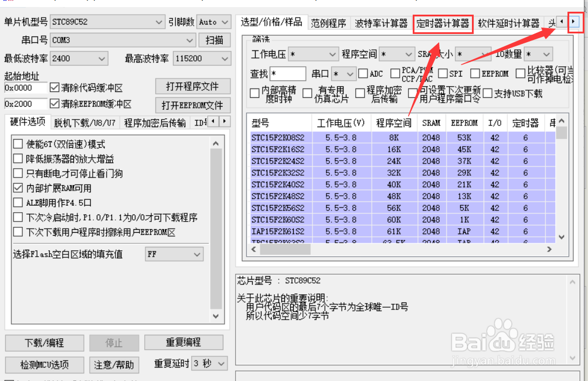The height and width of the screenshot is (381, 588).
Task: Open 程序空间 filter dropdown
Action: 396,55
